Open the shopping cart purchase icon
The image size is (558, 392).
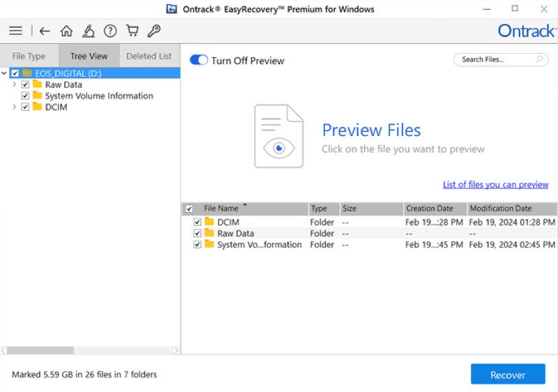(133, 31)
